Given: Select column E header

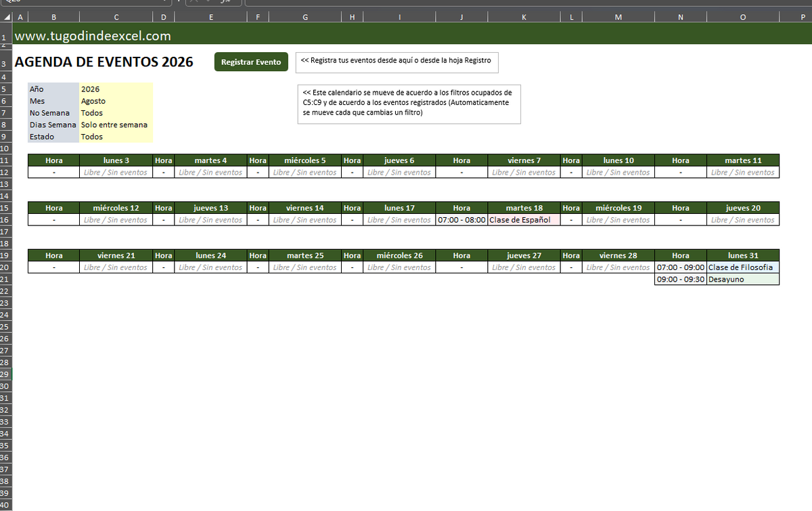Looking at the screenshot, I should pyautogui.click(x=210, y=18).
